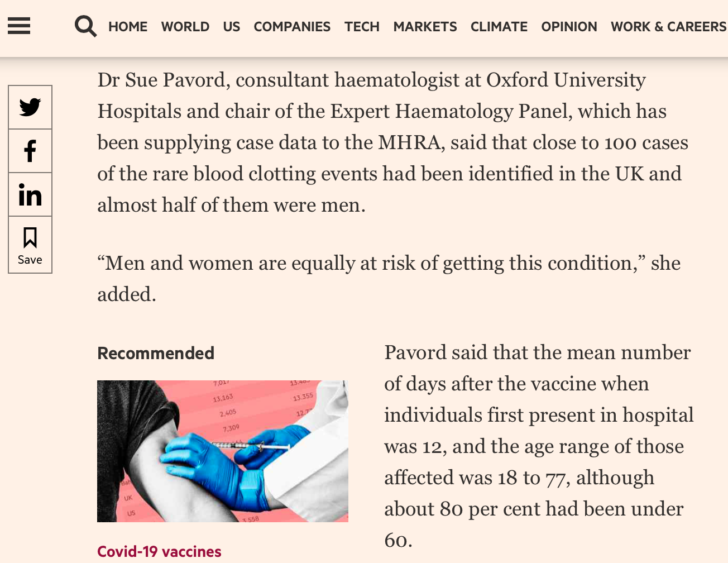Share article on LinkedIn
The height and width of the screenshot is (563, 728).
[x=30, y=194]
